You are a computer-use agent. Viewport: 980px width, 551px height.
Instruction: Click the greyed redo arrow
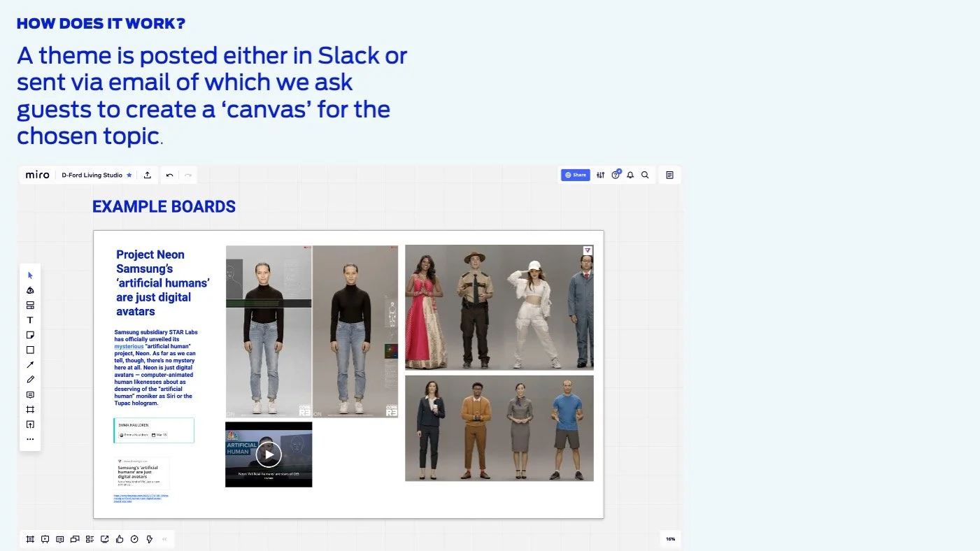point(187,176)
